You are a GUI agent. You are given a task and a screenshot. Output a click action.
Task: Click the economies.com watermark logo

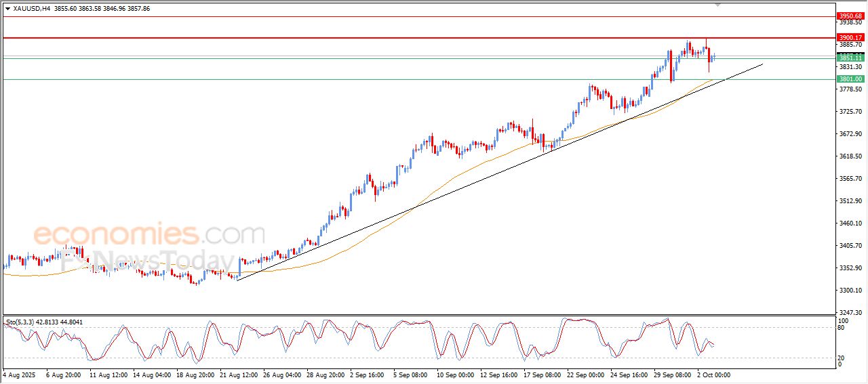148,236
